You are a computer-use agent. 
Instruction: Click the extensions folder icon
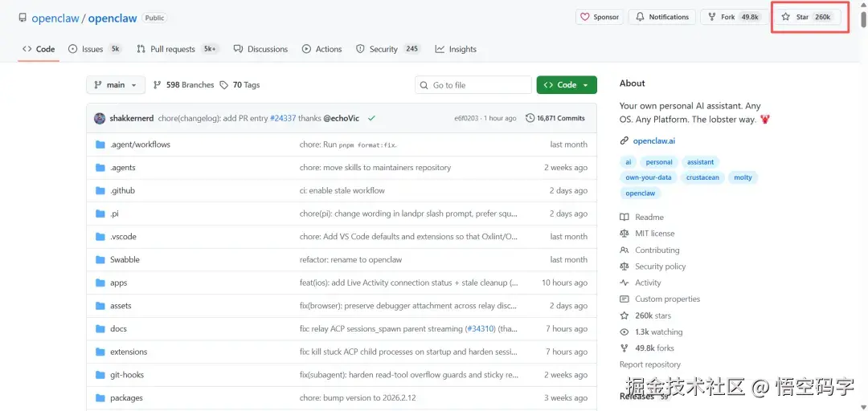tap(100, 352)
